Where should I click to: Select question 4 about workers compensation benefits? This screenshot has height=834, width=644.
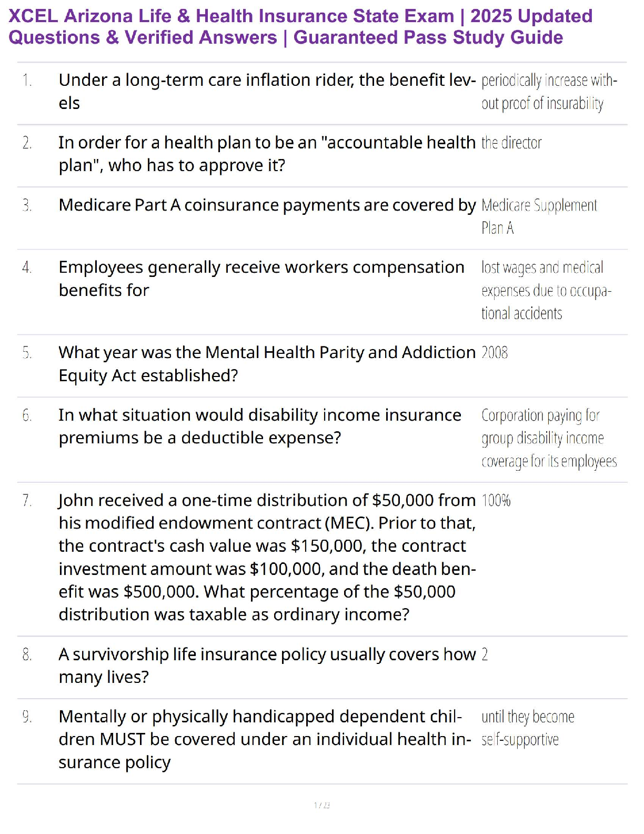[261, 279]
